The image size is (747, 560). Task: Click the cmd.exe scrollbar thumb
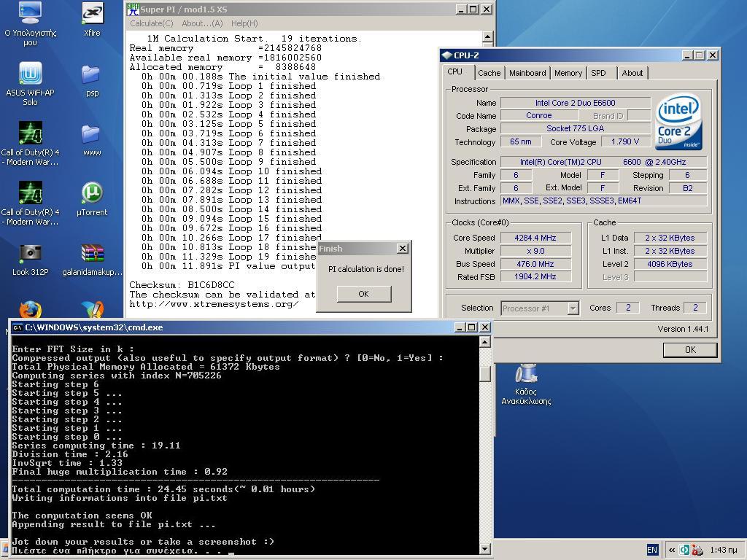(x=484, y=373)
